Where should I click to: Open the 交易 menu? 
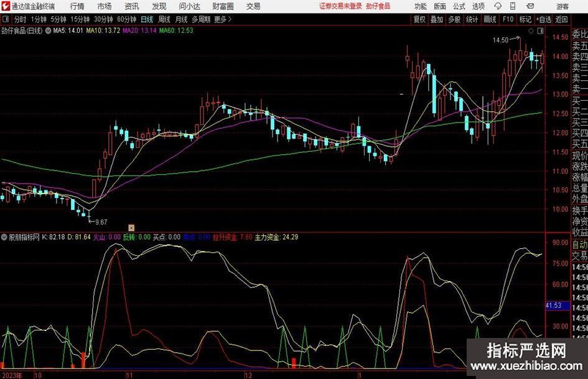point(253,6)
